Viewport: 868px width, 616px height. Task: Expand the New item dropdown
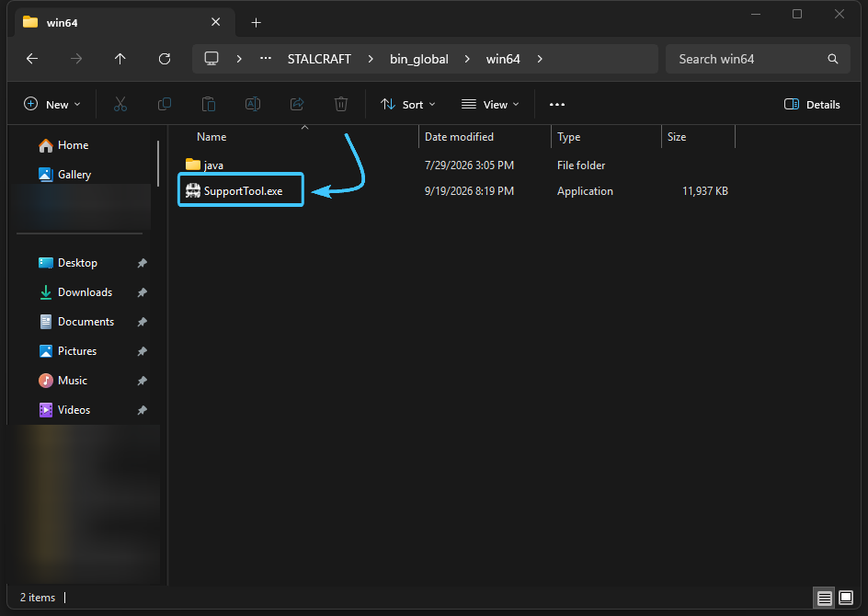(52, 104)
